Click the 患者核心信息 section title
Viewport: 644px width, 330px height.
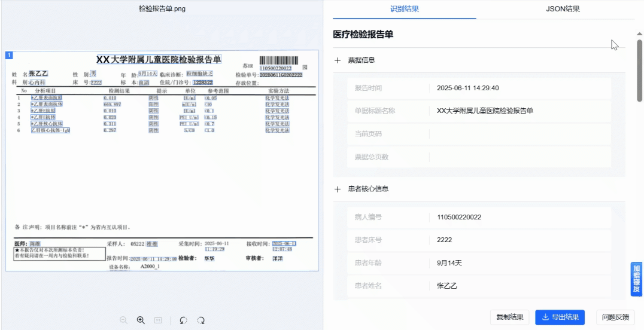[369, 190]
